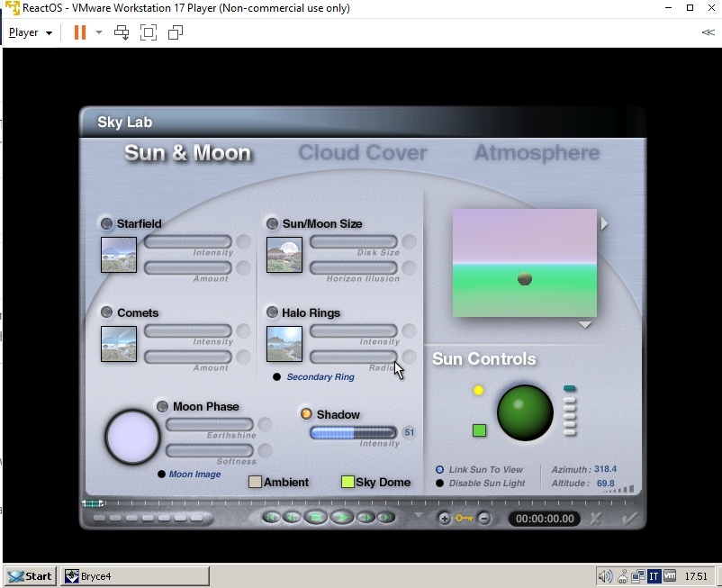The width and height of the screenshot is (722, 588).
Task: Switch to the Atmosphere tab
Action: pos(537,153)
